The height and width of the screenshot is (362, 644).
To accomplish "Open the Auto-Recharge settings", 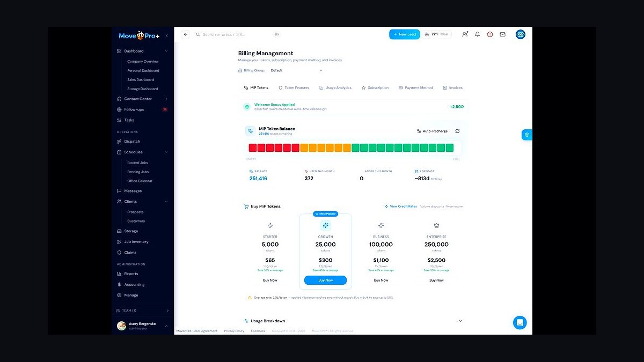I will [x=432, y=131].
